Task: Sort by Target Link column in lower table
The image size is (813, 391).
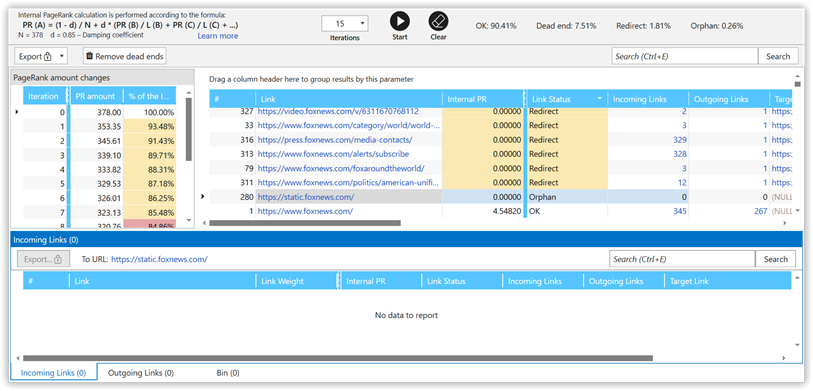Action: click(727, 281)
